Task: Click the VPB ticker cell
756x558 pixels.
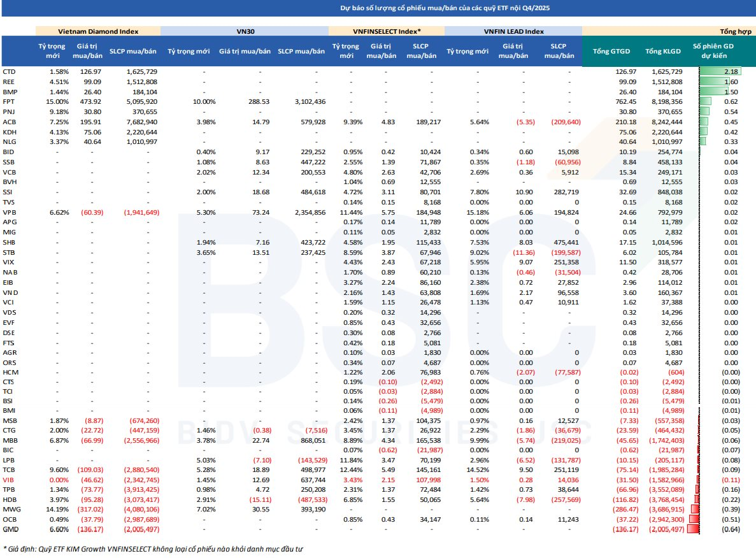Action: (x=9, y=211)
